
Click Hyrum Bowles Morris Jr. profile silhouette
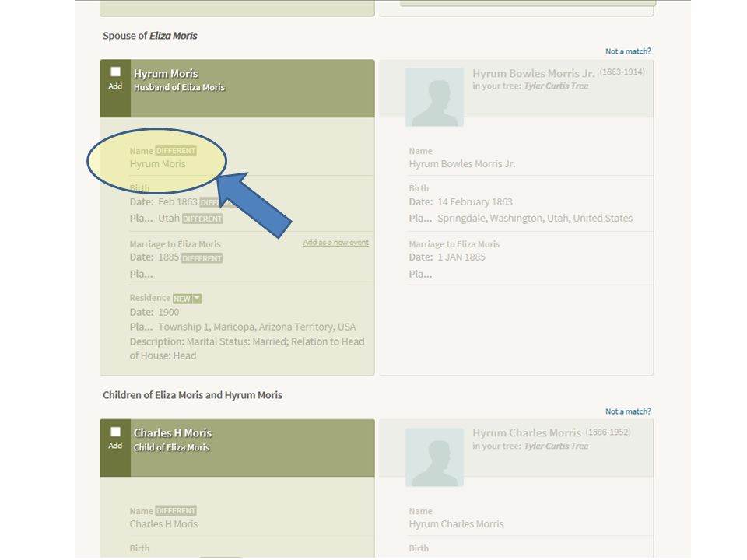434,97
